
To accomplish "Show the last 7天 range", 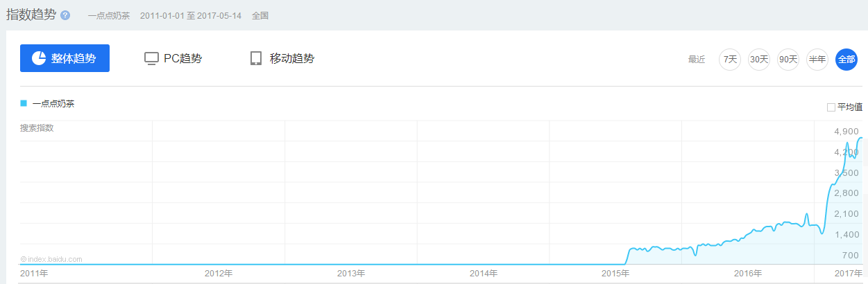I will [730, 60].
